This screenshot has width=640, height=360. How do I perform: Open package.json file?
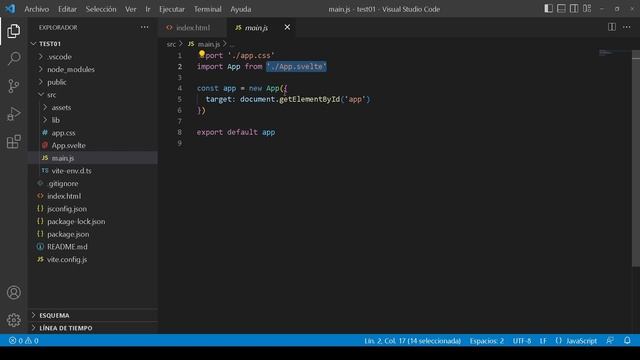coord(93,234)
